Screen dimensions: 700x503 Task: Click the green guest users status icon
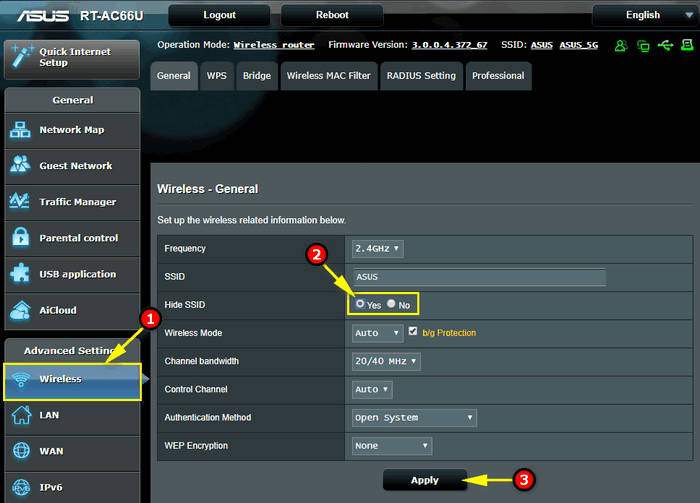pos(621,46)
